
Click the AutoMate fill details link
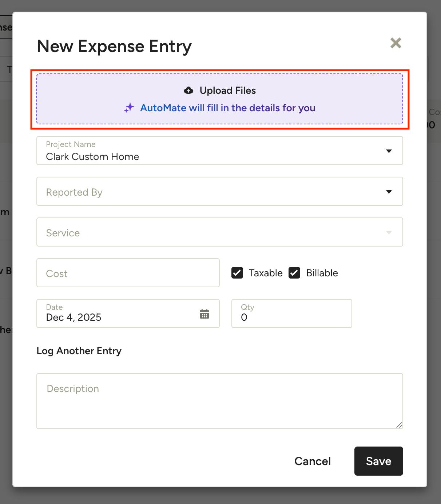coord(227,108)
